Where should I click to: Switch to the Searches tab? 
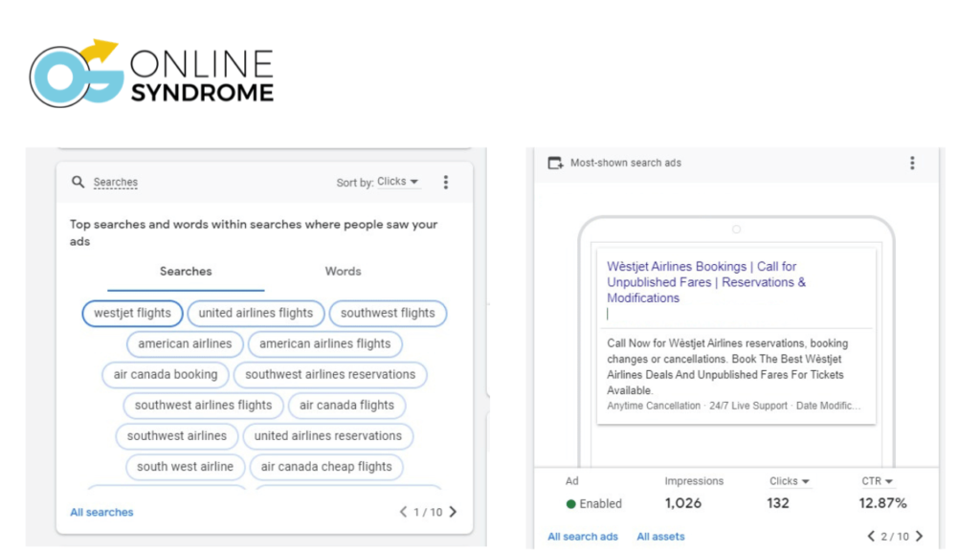point(186,271)
